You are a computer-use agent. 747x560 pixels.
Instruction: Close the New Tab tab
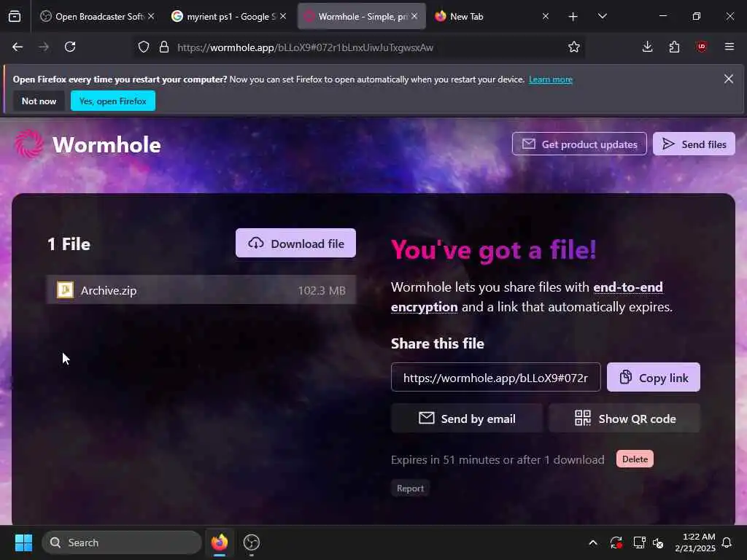pos(546,16)
